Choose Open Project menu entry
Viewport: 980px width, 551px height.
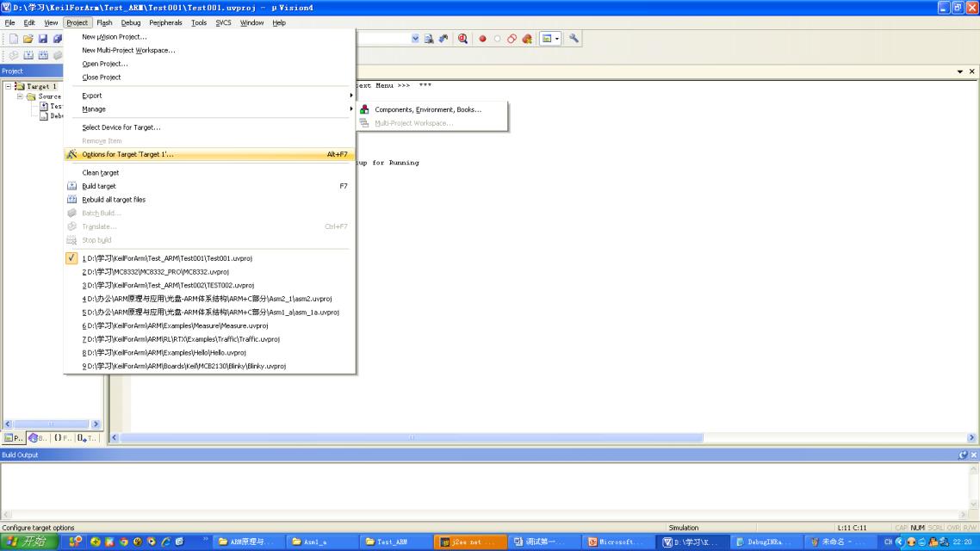[209, 64]
